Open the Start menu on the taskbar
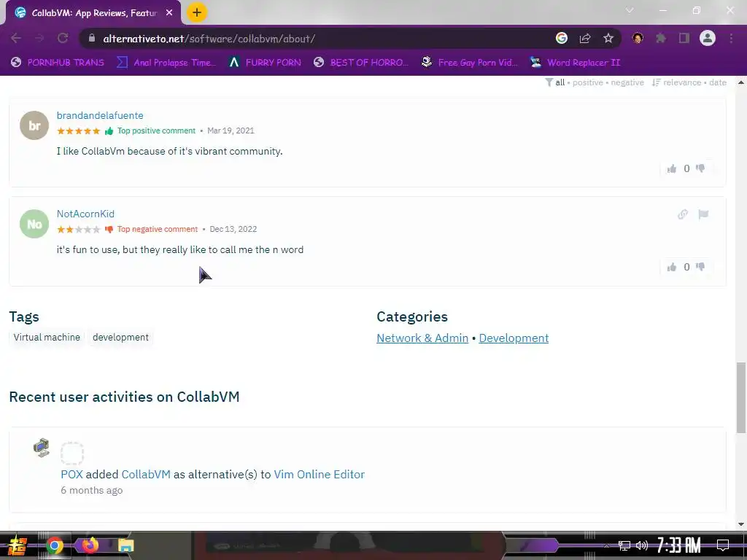This screenshot has height=560, width=747. click(x=18, y=545)
